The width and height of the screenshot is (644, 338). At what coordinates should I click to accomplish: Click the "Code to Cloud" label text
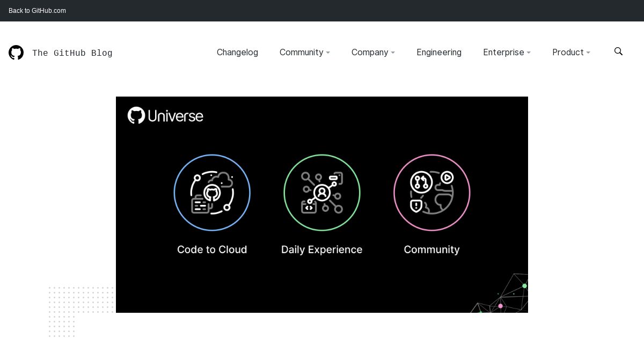212,249
